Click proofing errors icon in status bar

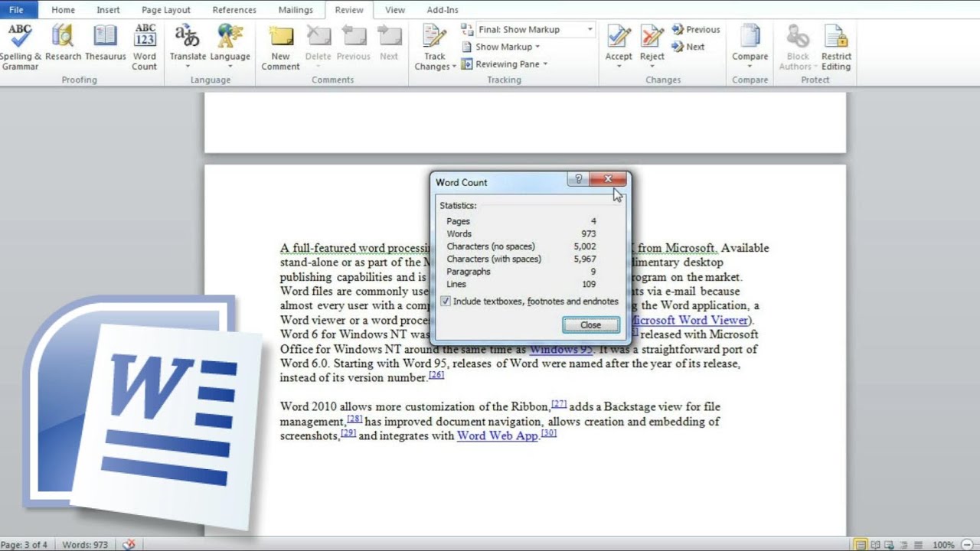pyautogui.click(x=129, y=545)
